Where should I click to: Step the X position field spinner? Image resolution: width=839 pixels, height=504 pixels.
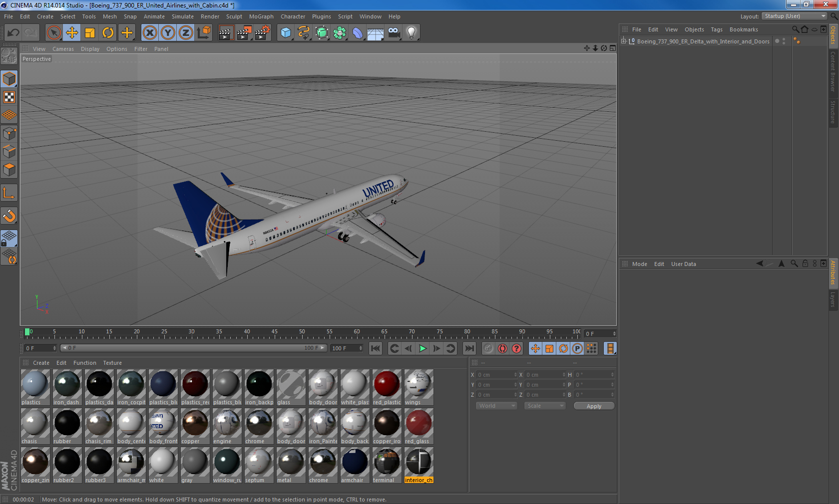(x=515, y=375)
